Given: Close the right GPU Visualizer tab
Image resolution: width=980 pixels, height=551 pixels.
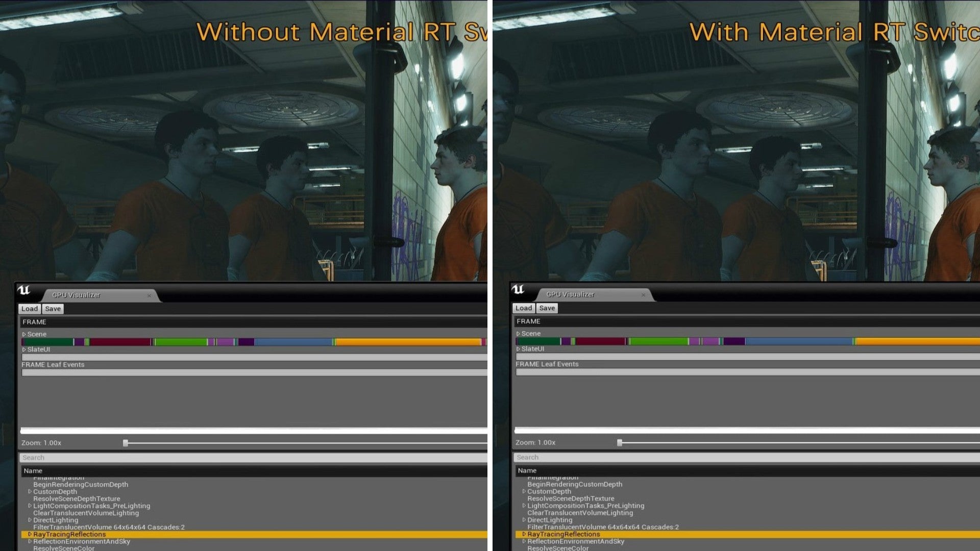Looking at the screenshot, I should pos(643,295).
